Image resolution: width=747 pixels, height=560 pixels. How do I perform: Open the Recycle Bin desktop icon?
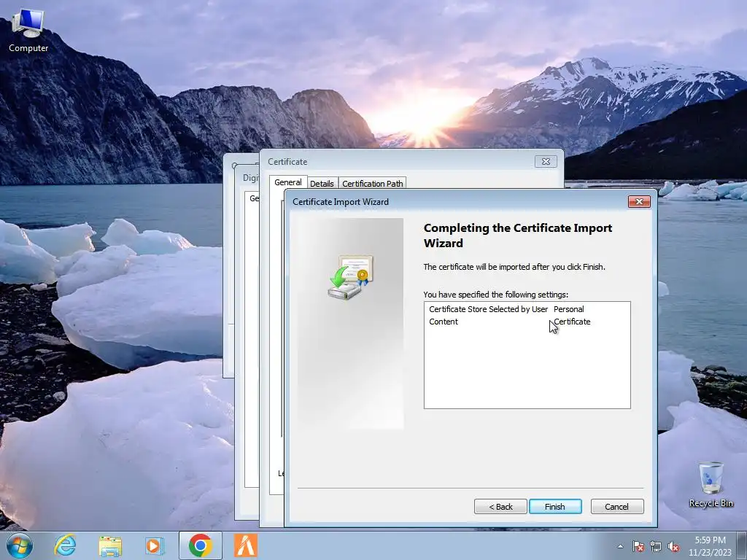711,485
